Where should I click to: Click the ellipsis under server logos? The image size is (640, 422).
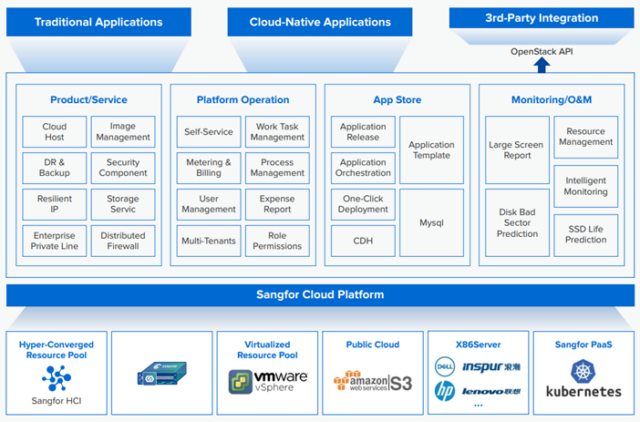coord(478,405)
